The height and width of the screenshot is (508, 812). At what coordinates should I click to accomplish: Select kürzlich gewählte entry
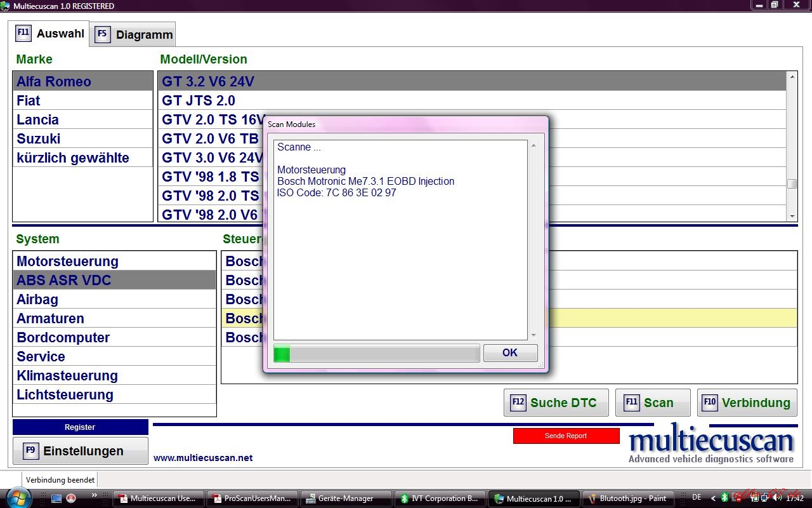[x=82, y=157]
